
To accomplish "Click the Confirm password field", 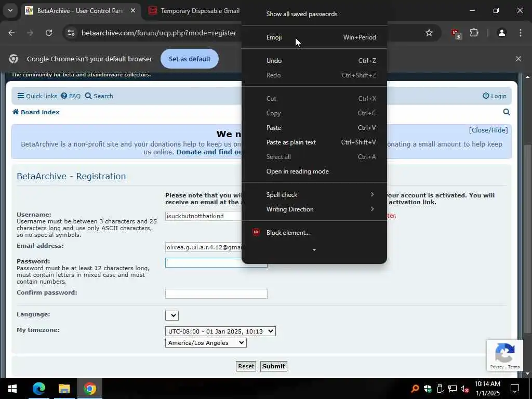I will (x=216, y=294).
